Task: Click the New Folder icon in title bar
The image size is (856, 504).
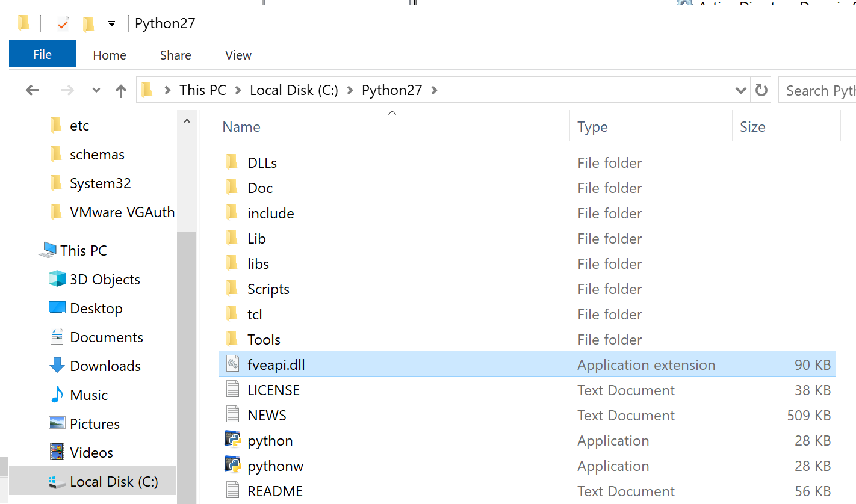Action: 88,24
